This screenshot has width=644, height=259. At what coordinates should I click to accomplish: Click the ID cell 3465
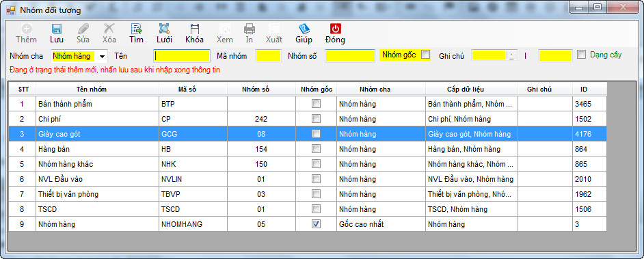point(589,104)
